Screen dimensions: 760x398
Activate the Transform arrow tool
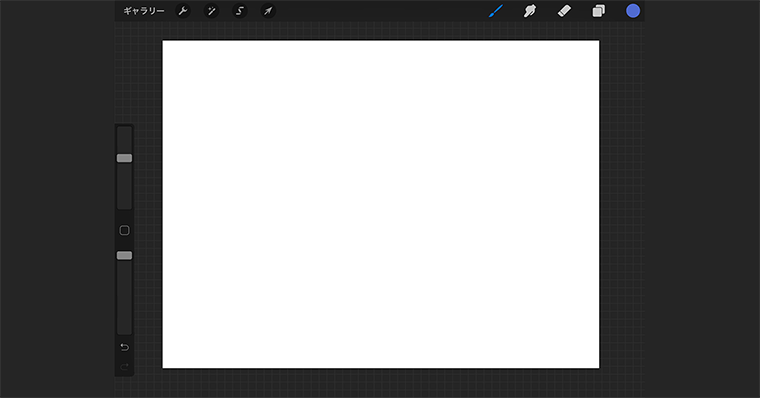268,11
